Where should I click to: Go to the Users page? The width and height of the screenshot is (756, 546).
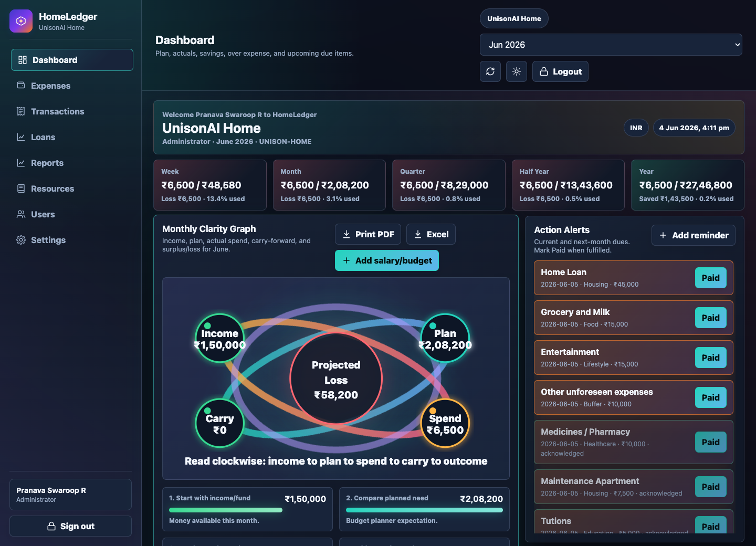click(x=72, y=214)
